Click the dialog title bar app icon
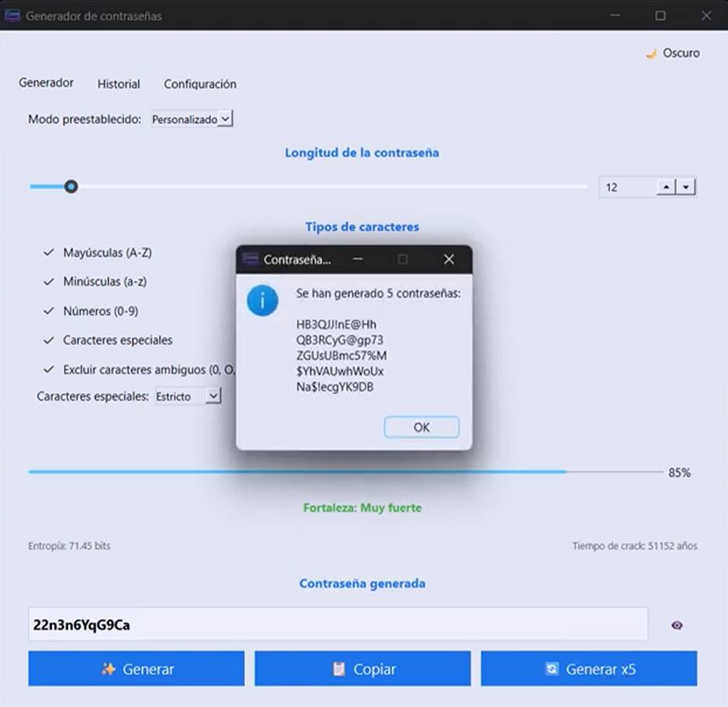Image resolution: width=728 pixels, height=707 pixels. click(250, 259)
